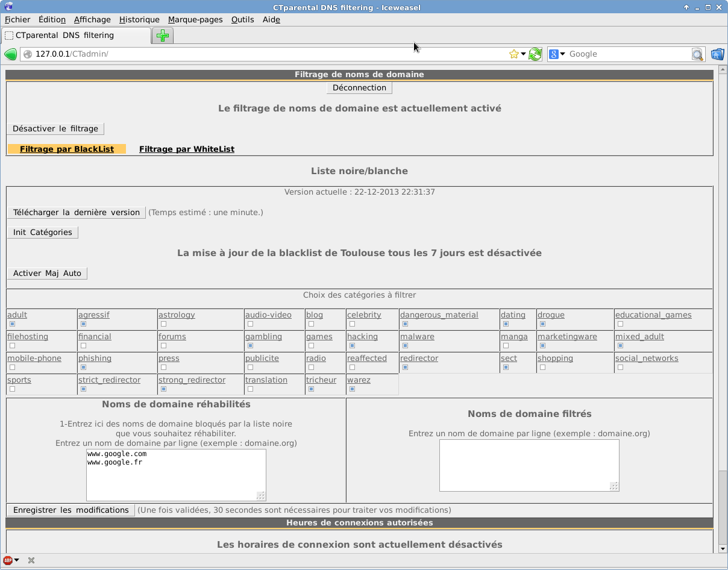Click the Adblock Plus ABP icon
Image resolution: width=728 pixels, height=570 pixels.
(x=8, y=560)
